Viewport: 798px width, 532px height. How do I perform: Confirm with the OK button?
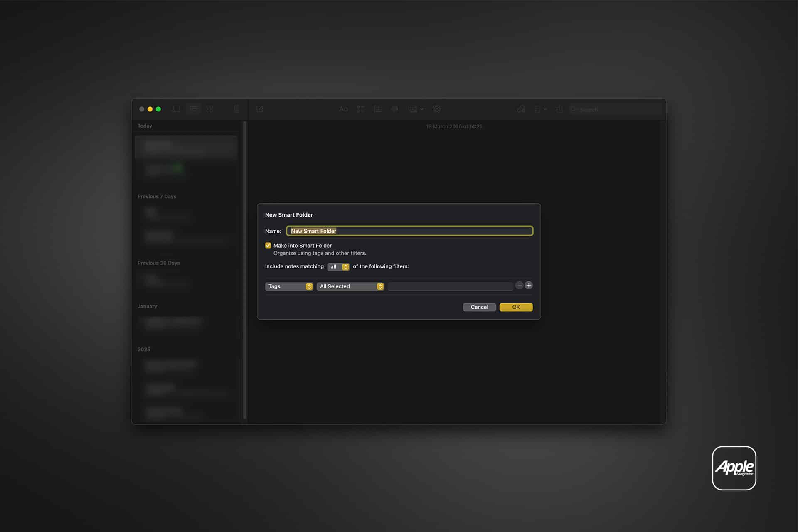[516, 307]
